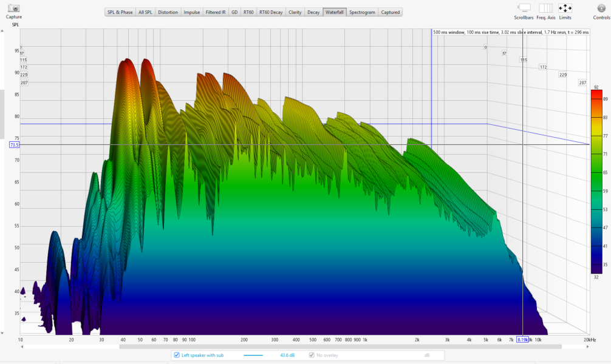Image resolution: width=611 pixels, height=364 pixels.
Task: Click the SPL color scale legend bar
Action: click(595, 182)
